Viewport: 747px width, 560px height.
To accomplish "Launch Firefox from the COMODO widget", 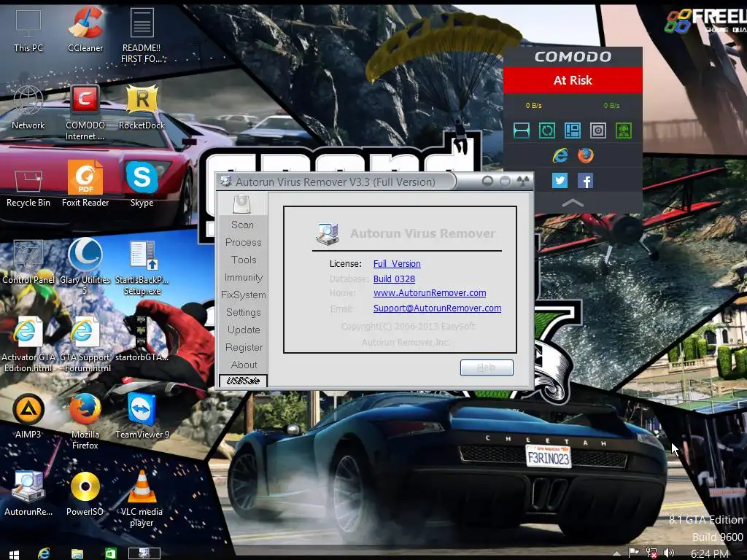I will point(586,155).
